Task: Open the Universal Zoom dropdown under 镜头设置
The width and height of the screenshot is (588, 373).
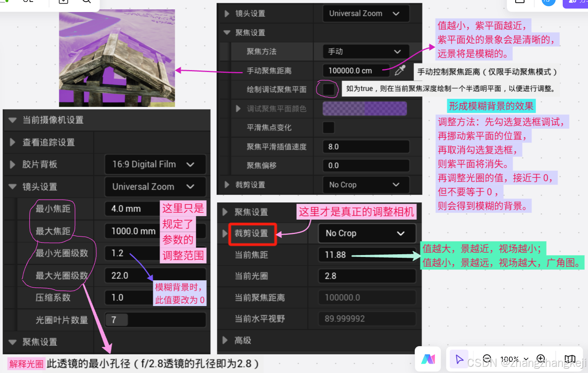Action: pos(155,187)
